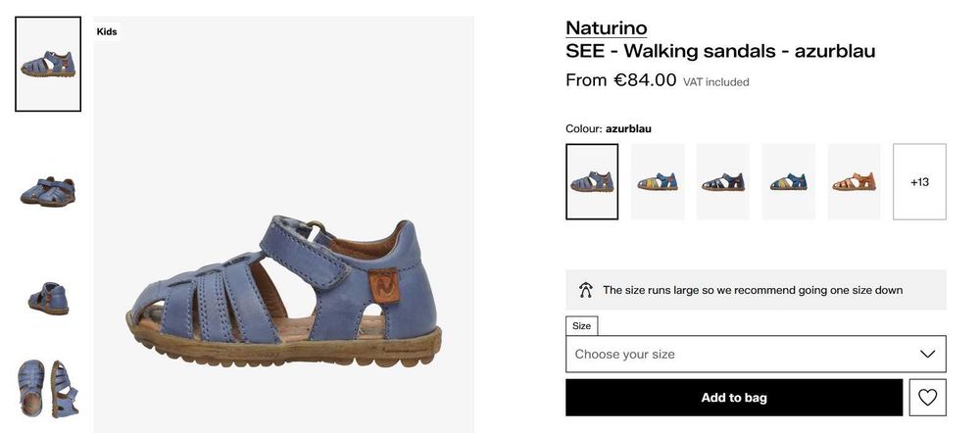Select the fourth colour swatch option
Image resolution: width=980 pixels, height=433 pixels.
[x=789, y=182]
